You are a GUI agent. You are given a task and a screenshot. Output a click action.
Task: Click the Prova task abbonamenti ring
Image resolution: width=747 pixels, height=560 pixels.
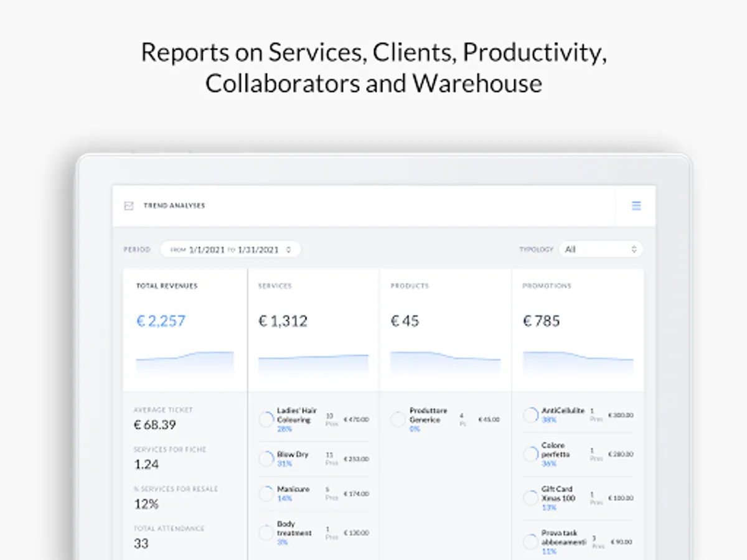pos(531,542)
